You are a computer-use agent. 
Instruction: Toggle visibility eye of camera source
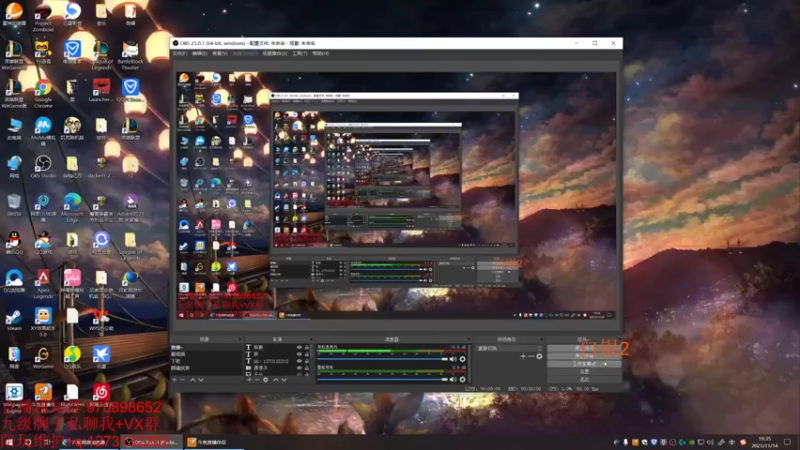[x=299, y=367]
